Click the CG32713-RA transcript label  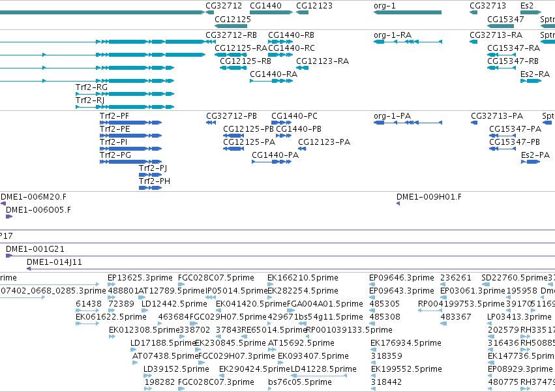[x=496, y=35]
